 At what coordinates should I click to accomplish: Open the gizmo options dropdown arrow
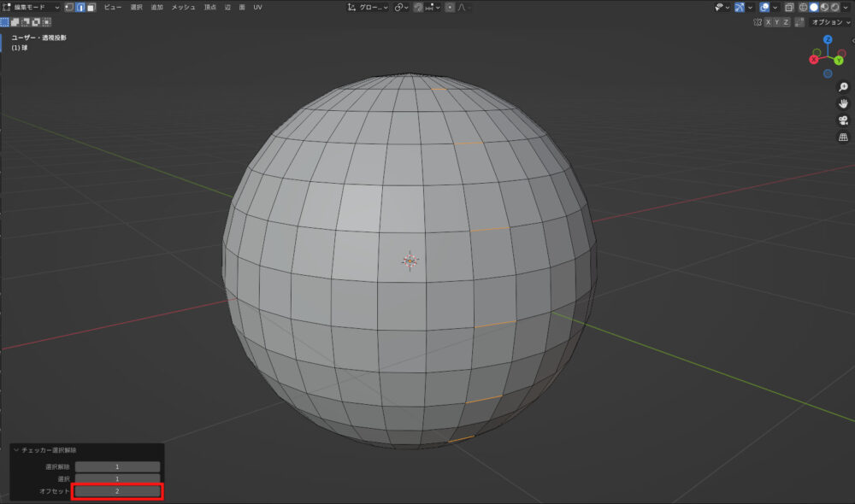click(x=751, y=7)
